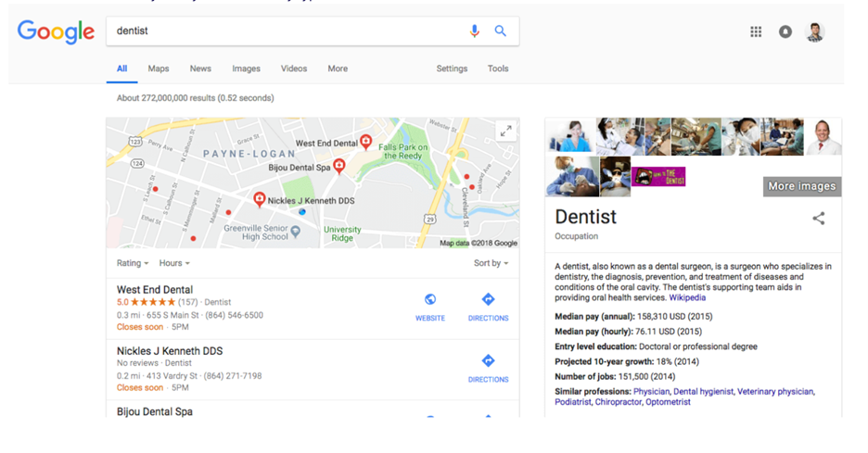The image size is (868, 453).
Task: Open the first dentist image in blue scrubs
Action: click(570, 136)
